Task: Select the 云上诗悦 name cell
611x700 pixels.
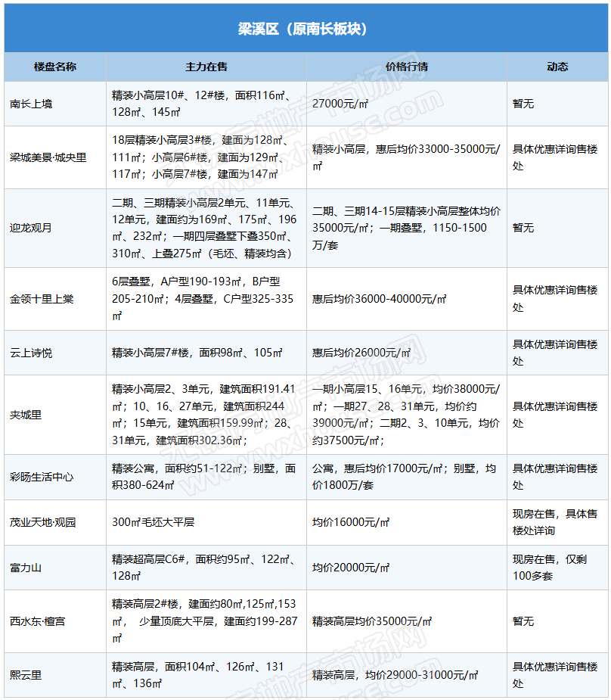Action: [32, 353]
